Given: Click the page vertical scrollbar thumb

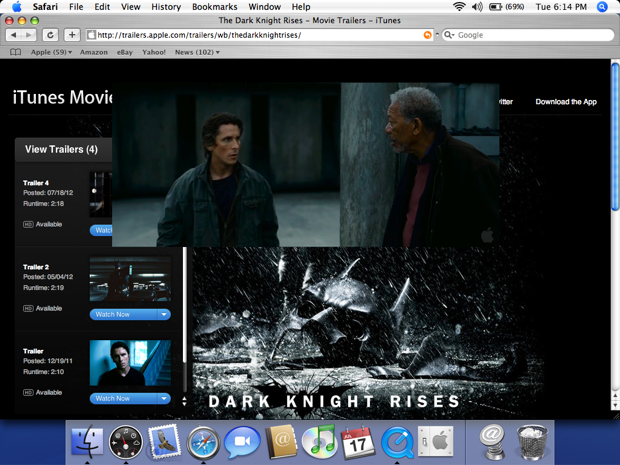Looking at the screenshot, I should point(615,137).
